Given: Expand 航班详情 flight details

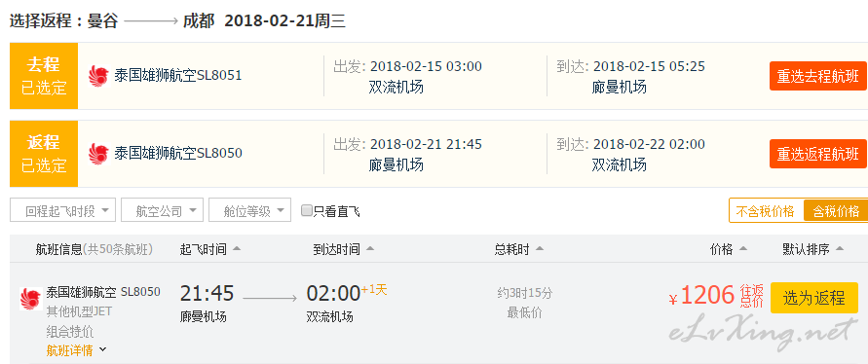Looking at the screenshot, I should point(76,350).
